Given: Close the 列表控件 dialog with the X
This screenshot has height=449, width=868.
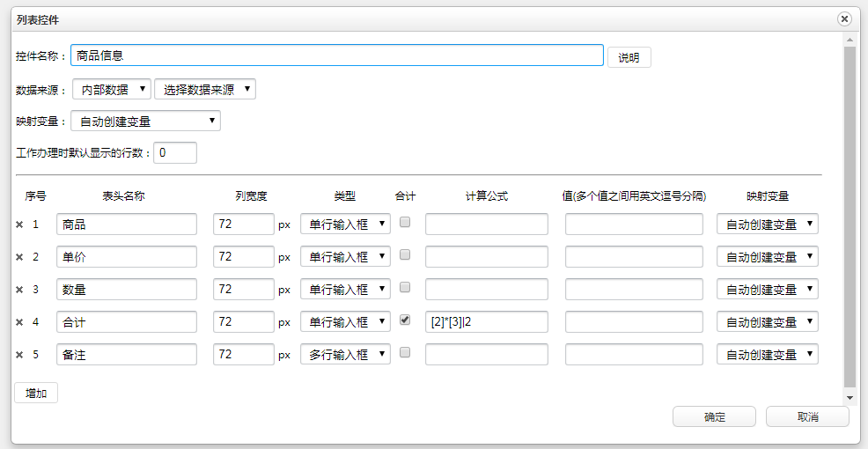Looking at the screenshot, I should pos(844,18).
